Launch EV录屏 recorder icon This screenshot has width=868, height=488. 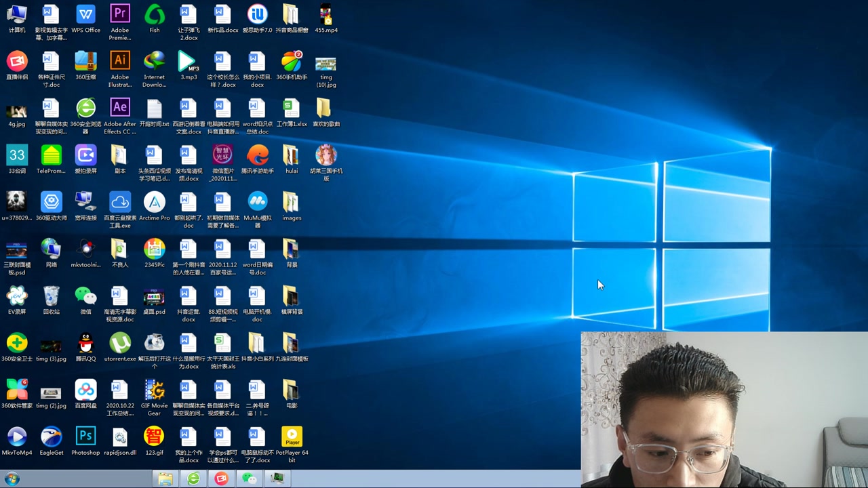(17, 300)
